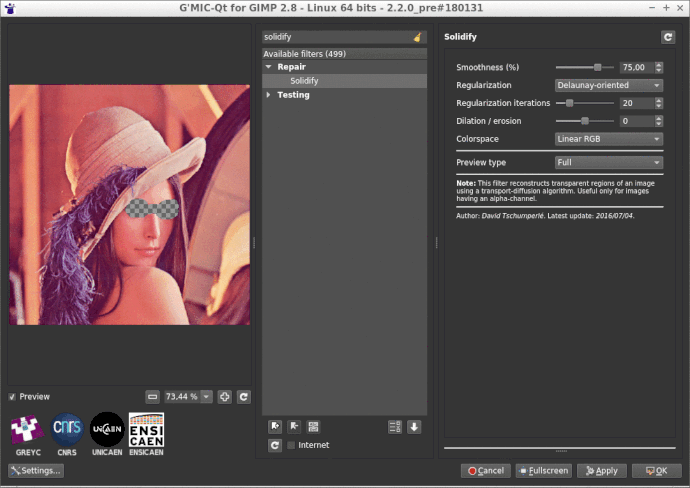The height and width of the screenshot is (488, 690).
Task: Toggle the Preview checkbox
Action: tap(12, 396)
